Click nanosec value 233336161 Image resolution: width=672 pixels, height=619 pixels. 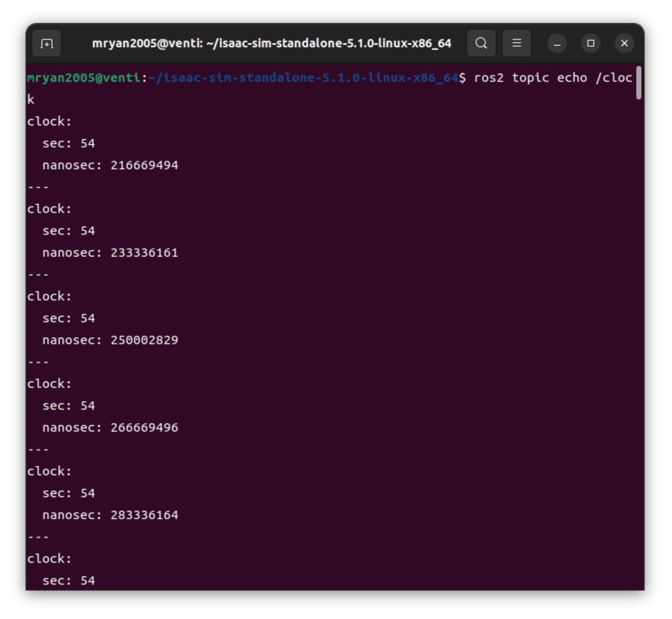[144, 253]
